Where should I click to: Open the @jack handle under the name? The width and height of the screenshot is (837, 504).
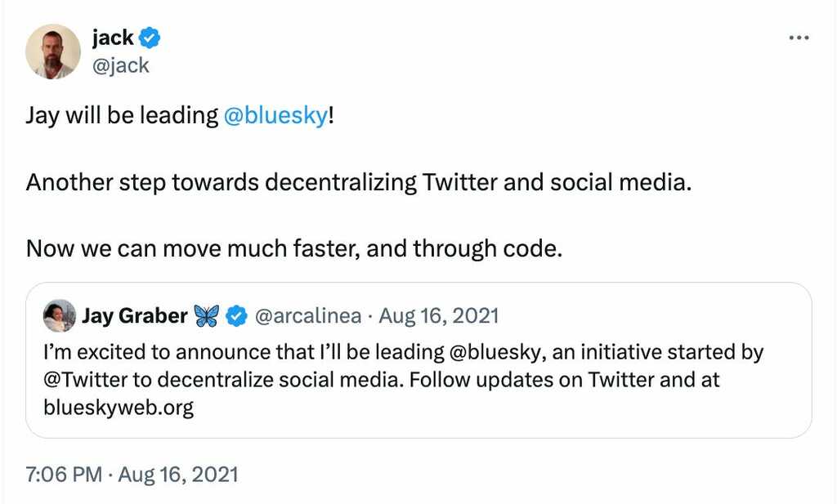[121, 65]
